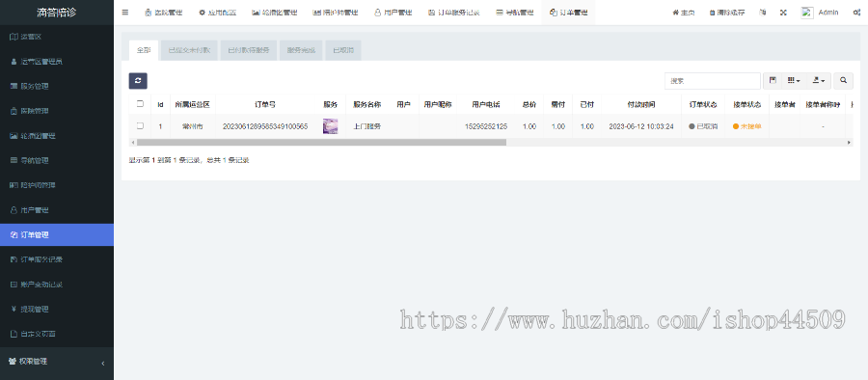Switch to the 轮播图管理 top tab

click(x=274, y=13)
